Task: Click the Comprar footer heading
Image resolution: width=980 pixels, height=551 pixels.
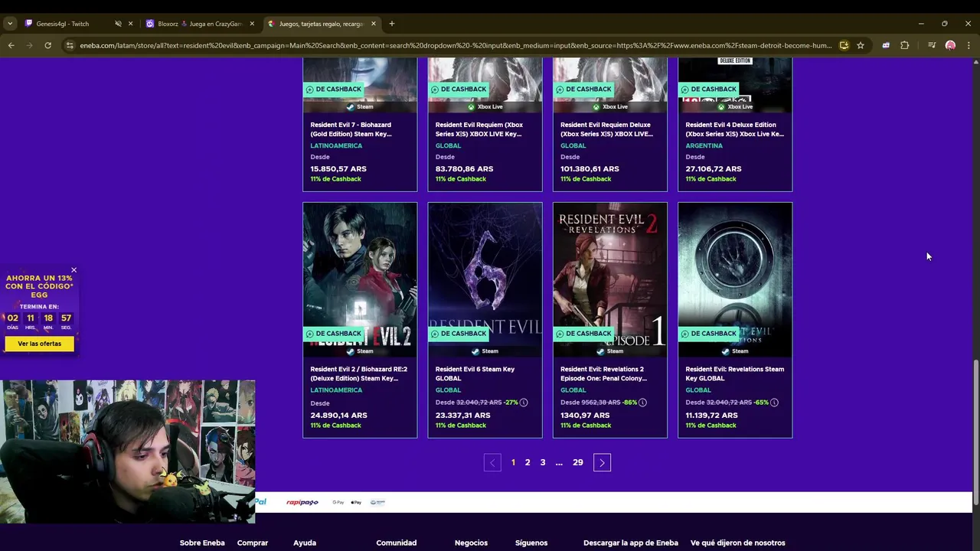Action: point(253,543)
